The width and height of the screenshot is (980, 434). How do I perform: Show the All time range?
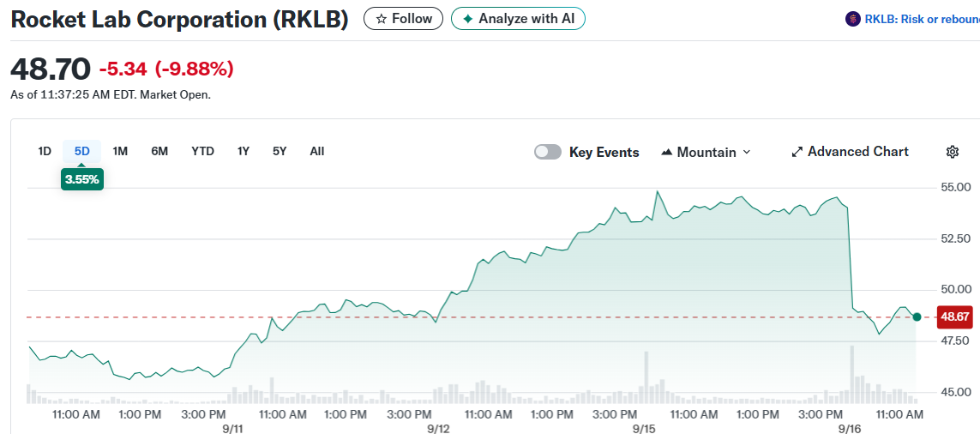click(x=317, y=151)
